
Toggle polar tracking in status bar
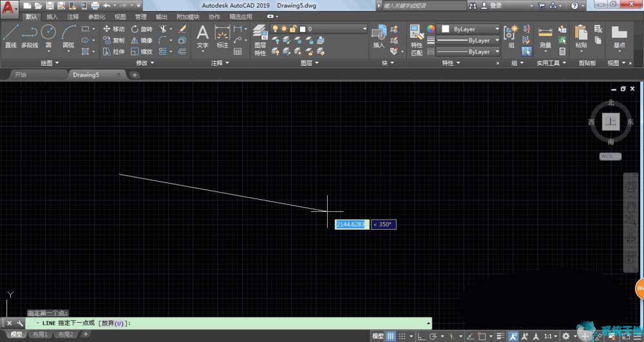coord(433,336)
